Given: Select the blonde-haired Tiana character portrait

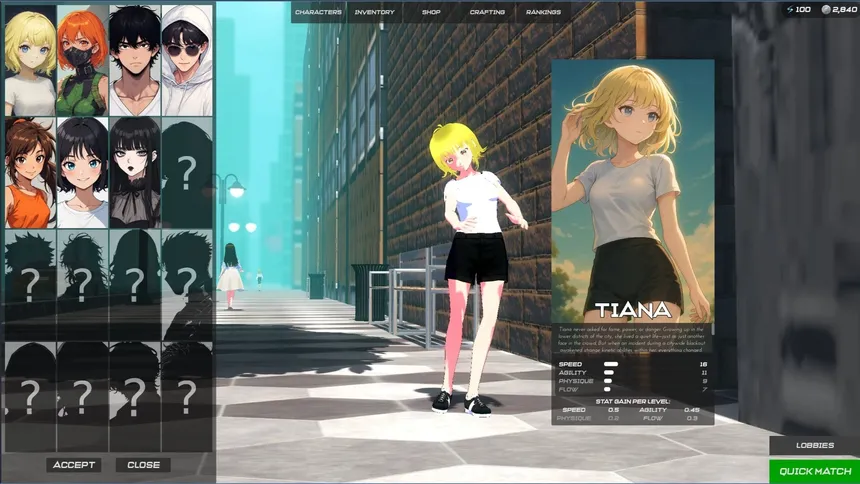Looking at the screenshot, I should [x=30, y=60].
